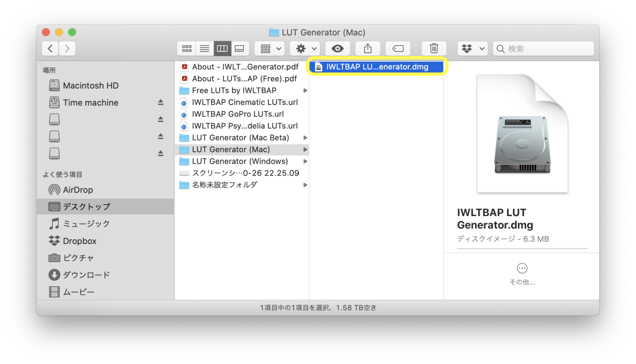The width and height of the screenshot is (636, 364).
Task: Click the green zoom window button
Action: [x=72, y=32]
